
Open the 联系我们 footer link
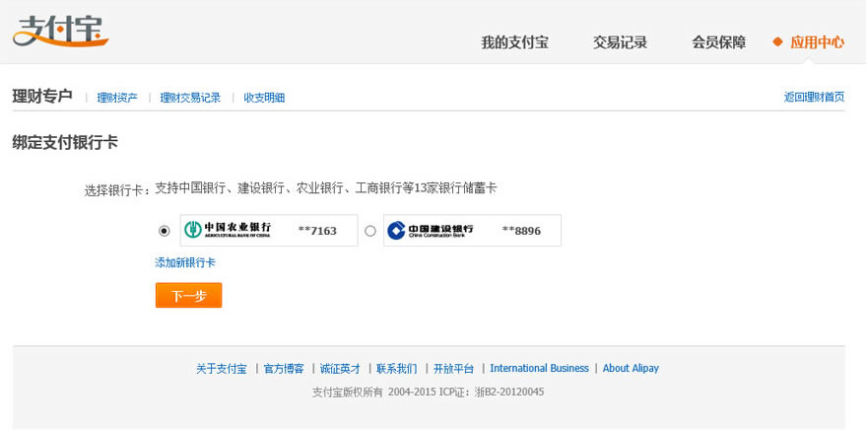click(397, 369)
